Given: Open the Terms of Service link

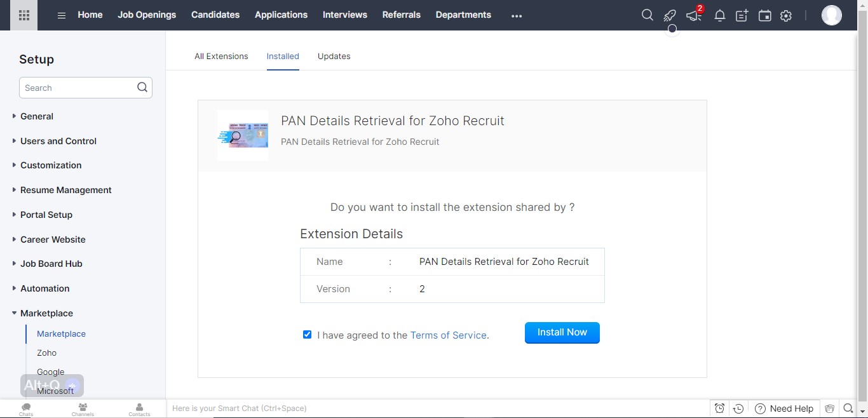Looking at the screenshot, I should (x=448, y=335).
